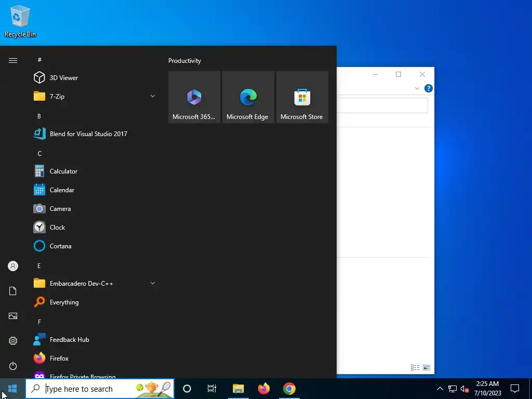Viewport: 532px width, 399px height.
Task: Launch the Camera app
Action: 95,209
